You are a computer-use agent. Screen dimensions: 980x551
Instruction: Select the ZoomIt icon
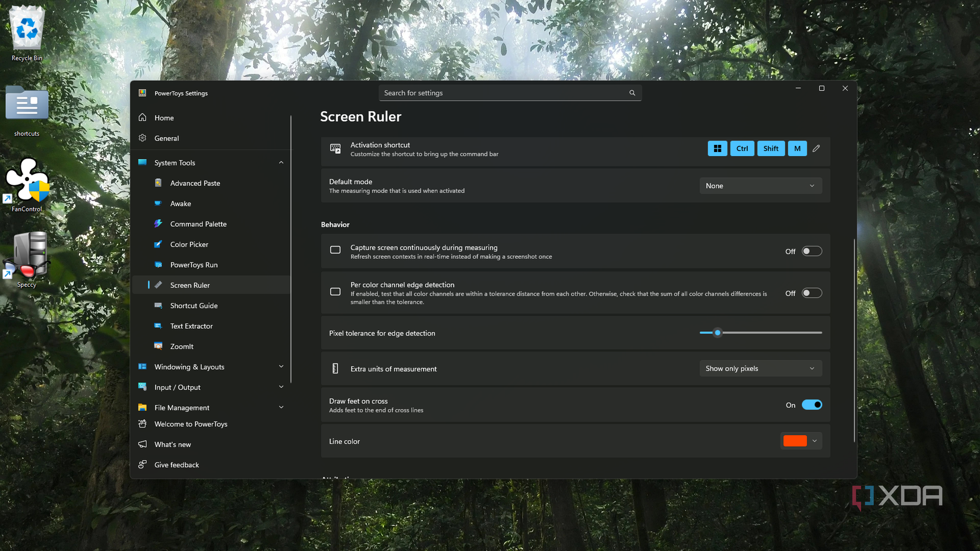pyautogui.click(x=158, y=346)
